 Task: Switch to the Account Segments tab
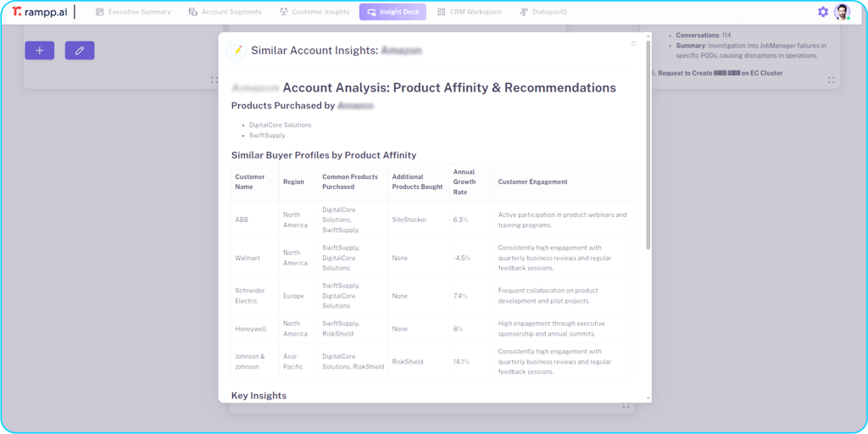pos(225,12)
